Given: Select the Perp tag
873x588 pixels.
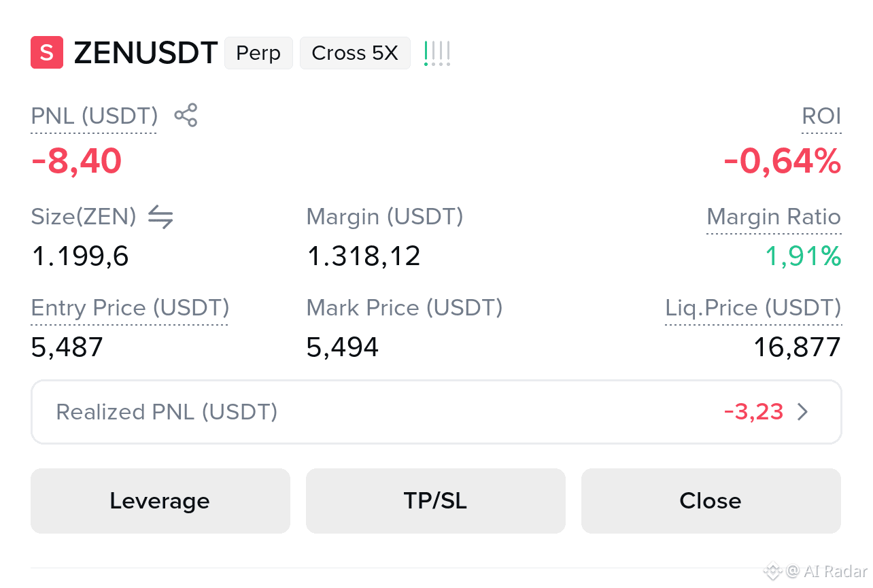Looking at the screenshot, I should 258,53.
